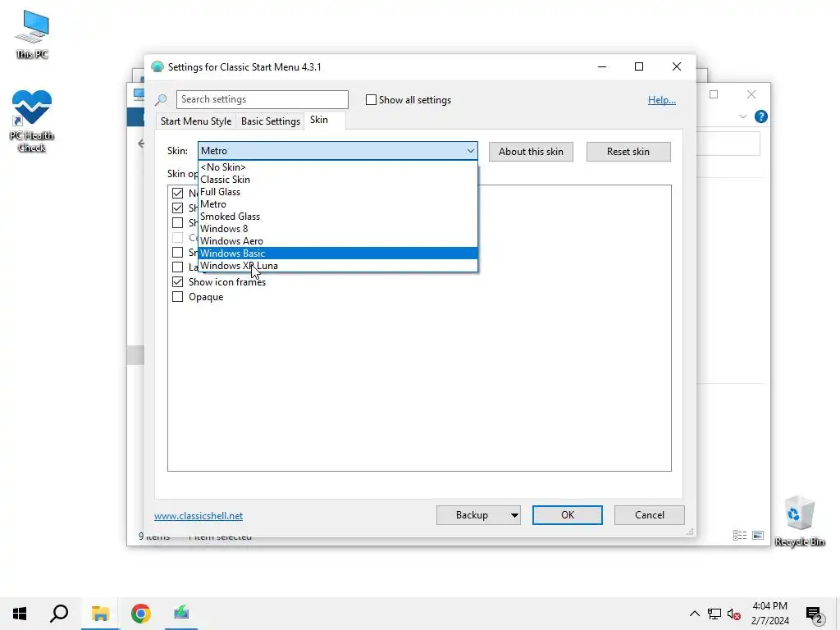Image resolution: width=840 pixels, height=630 pixels.
Task: Open network status tray icon
Action: [714, 614]
